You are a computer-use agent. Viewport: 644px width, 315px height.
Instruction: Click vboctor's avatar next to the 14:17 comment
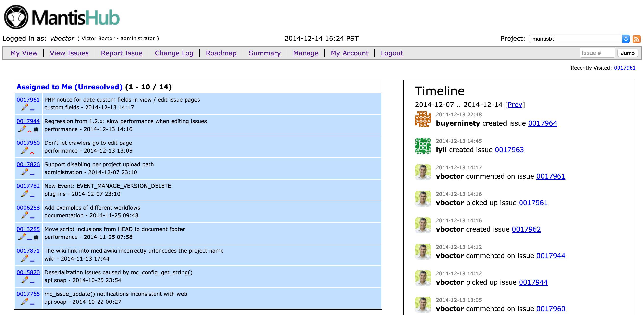(x=423, y=172)
